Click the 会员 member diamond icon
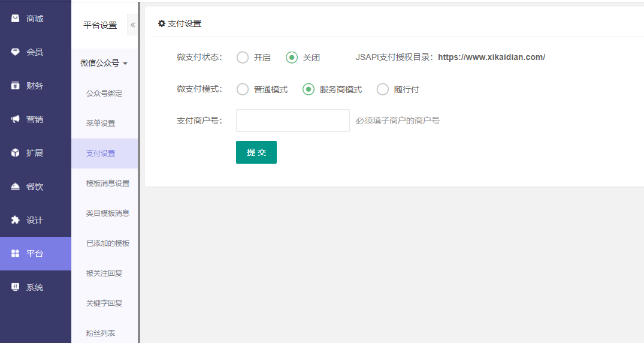 click(x=15, y=52)
